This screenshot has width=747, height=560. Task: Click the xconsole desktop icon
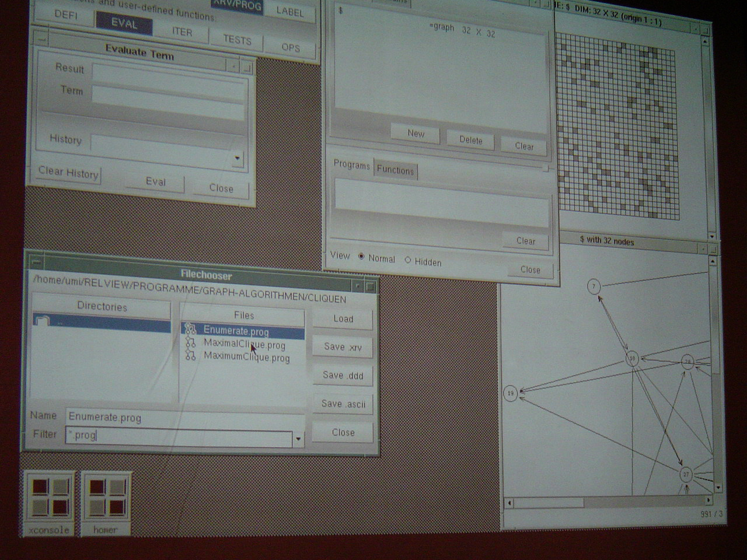(49, 500)
